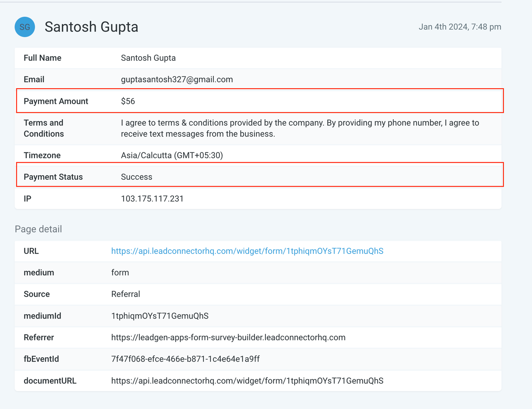Image resolution: width=532 pixels, height=409 pixels.
Task: Select the Source value Referral
Action: click(125, 294)
